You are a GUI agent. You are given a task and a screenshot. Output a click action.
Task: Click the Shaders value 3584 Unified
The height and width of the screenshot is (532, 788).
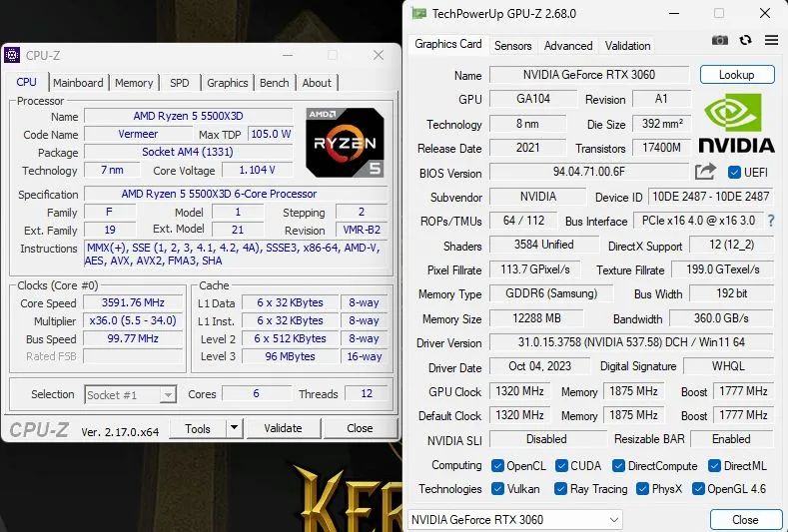coord(543,245)
